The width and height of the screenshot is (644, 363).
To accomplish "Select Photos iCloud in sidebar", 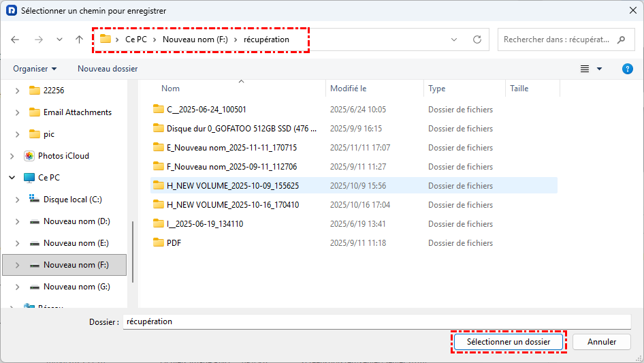I will tap(63, 156).
